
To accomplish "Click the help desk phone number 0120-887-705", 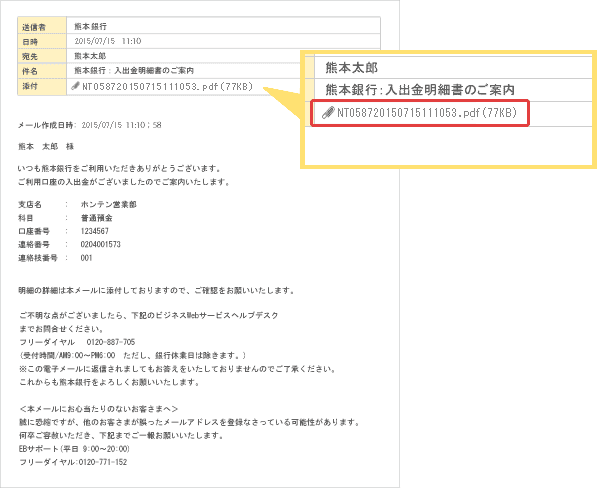I will (x=111, y=342).
